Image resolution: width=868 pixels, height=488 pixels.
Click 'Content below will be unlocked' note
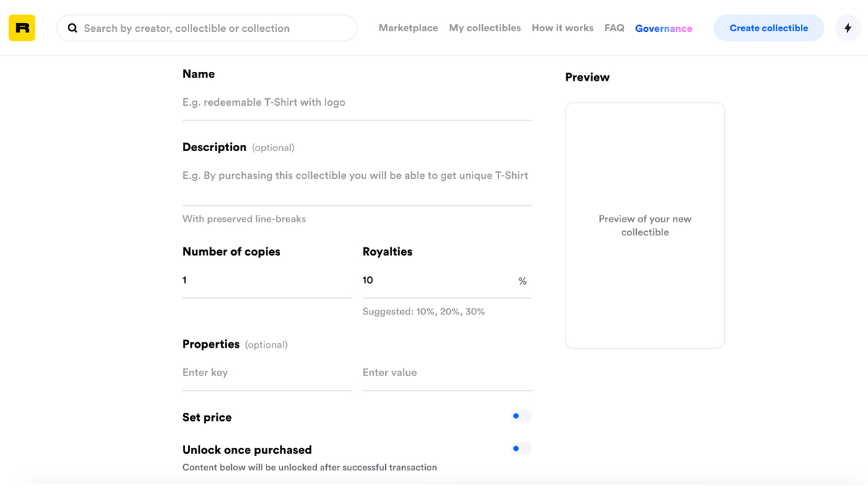coord(310,468)
